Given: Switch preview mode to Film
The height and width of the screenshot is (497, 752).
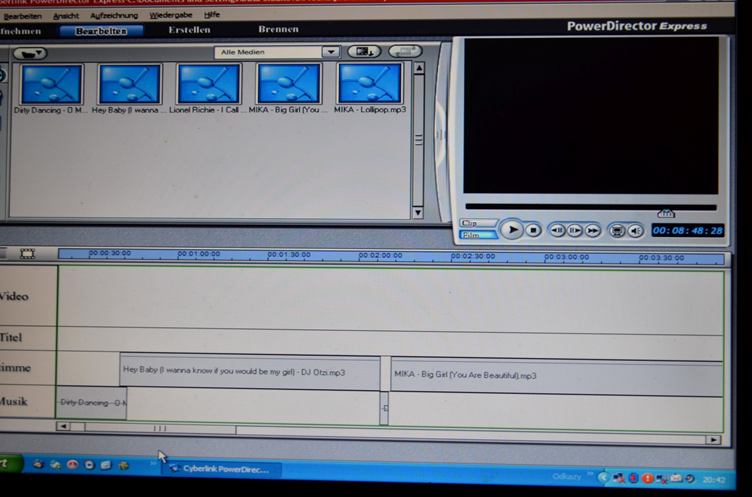Looking at the screenshot, I should 478,235.
